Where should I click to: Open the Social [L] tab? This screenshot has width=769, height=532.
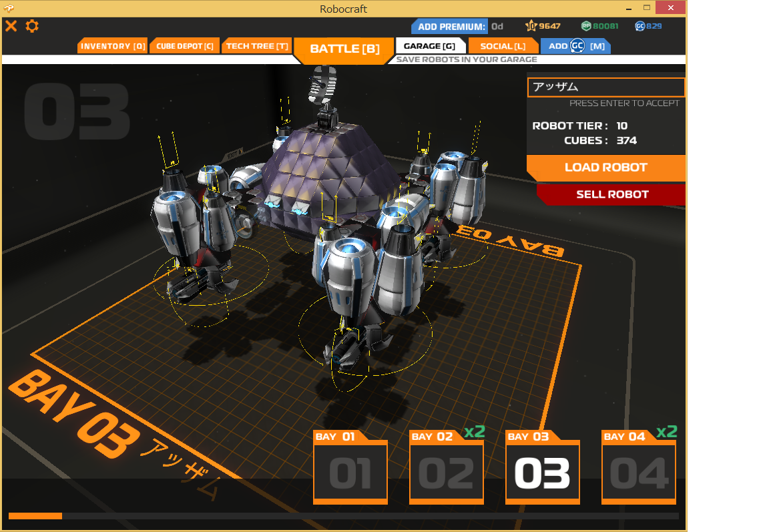point(503,46)
